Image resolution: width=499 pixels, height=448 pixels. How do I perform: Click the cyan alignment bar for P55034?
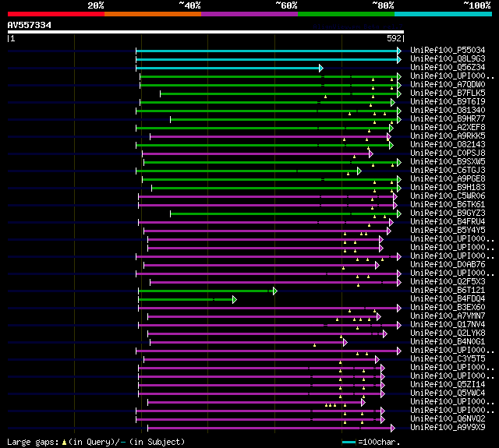(267, 51)
